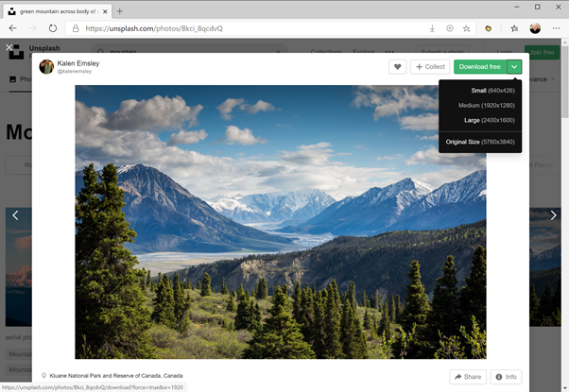Add page to favorites star
Viewport: 569px width, 392px height.
coord(467,28)
